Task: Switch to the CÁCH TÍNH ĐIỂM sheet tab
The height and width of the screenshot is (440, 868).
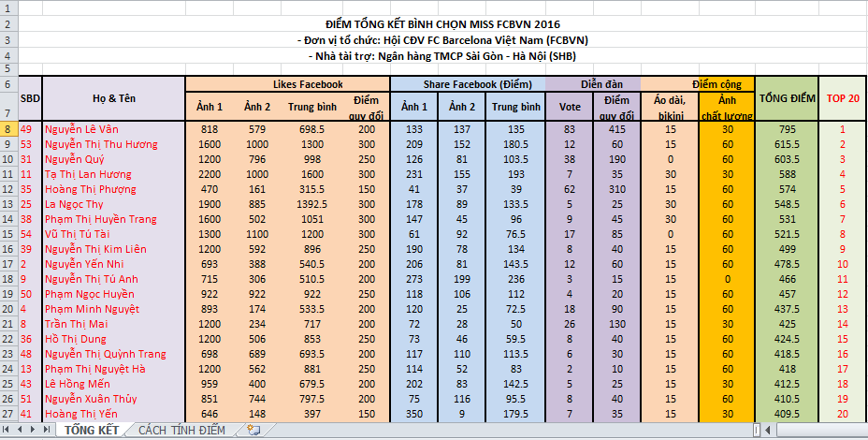Action: [181, 430]
